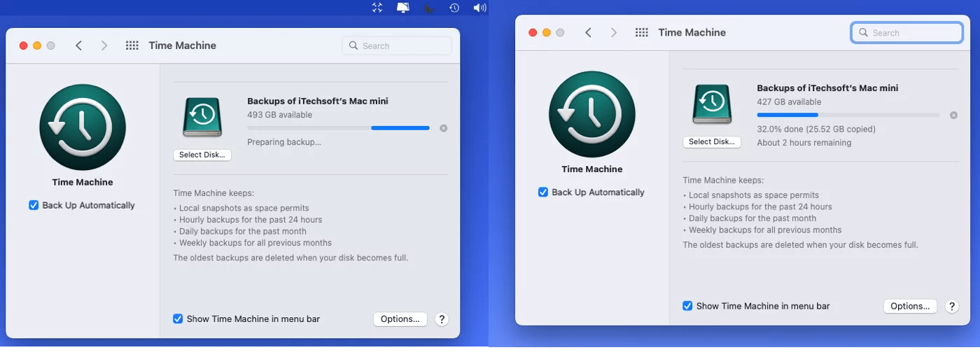Click "Hourly backups for the past 24 hours" in the left window
The height and width of the screenshot is (357, 980).
point(251,220)
